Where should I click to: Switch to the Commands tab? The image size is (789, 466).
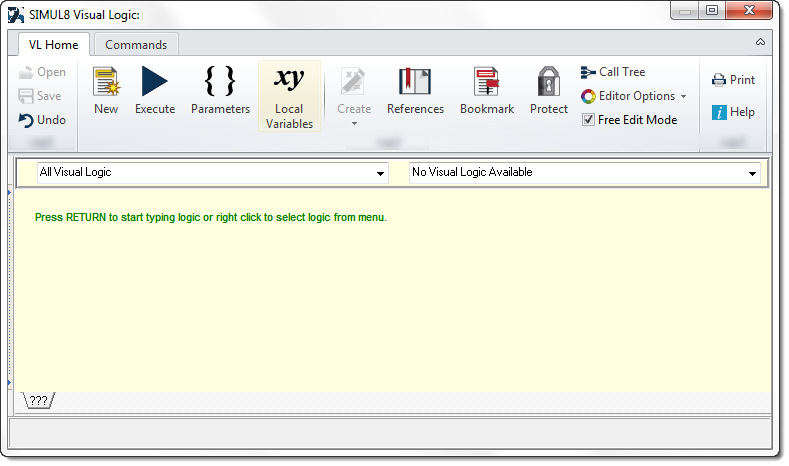click(x=136, y=45)
